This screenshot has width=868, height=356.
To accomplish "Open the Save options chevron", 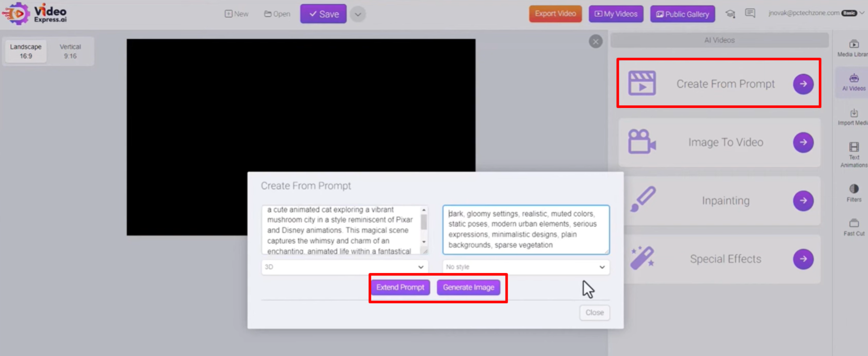I will (358, 14).
